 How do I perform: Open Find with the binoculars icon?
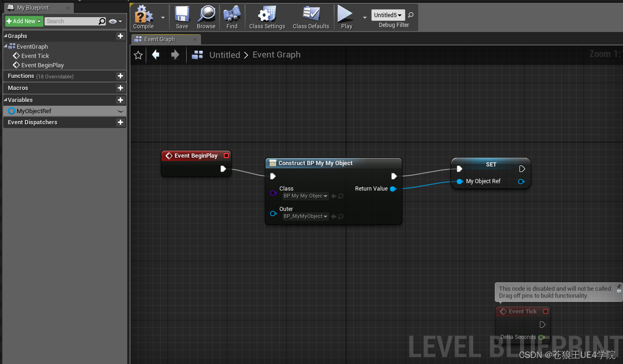(x=232, y=18)
